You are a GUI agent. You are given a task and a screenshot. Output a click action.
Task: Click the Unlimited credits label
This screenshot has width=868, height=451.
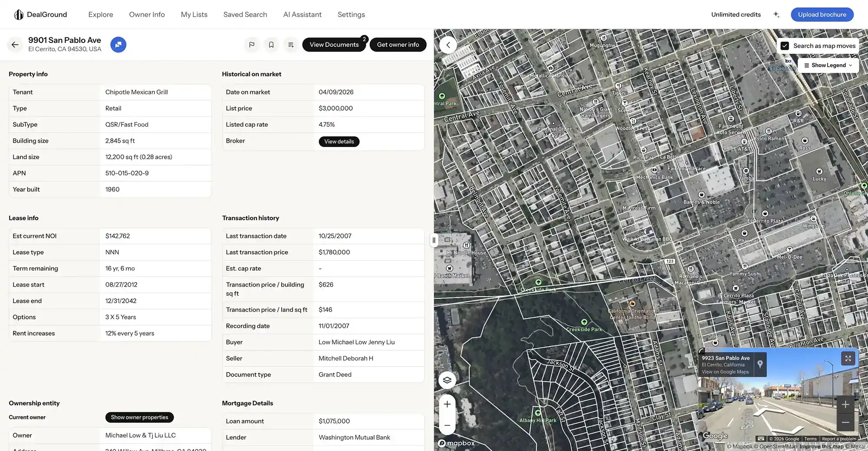[x=736, y=14]
